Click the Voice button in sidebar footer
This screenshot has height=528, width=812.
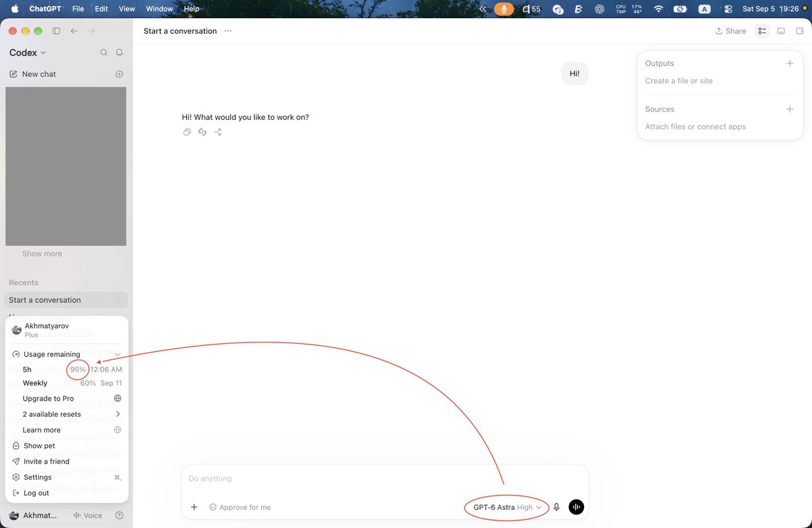click(x=88, y=515)
